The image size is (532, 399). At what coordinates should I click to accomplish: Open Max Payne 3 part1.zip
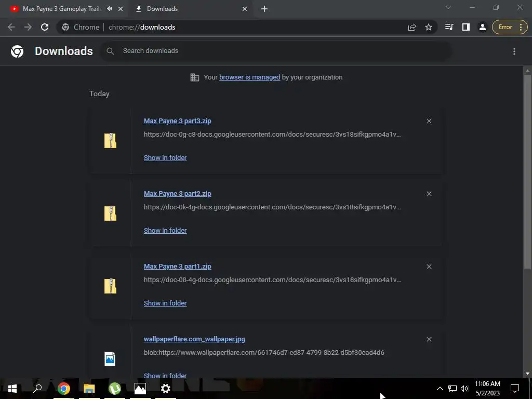click(178, 267)
